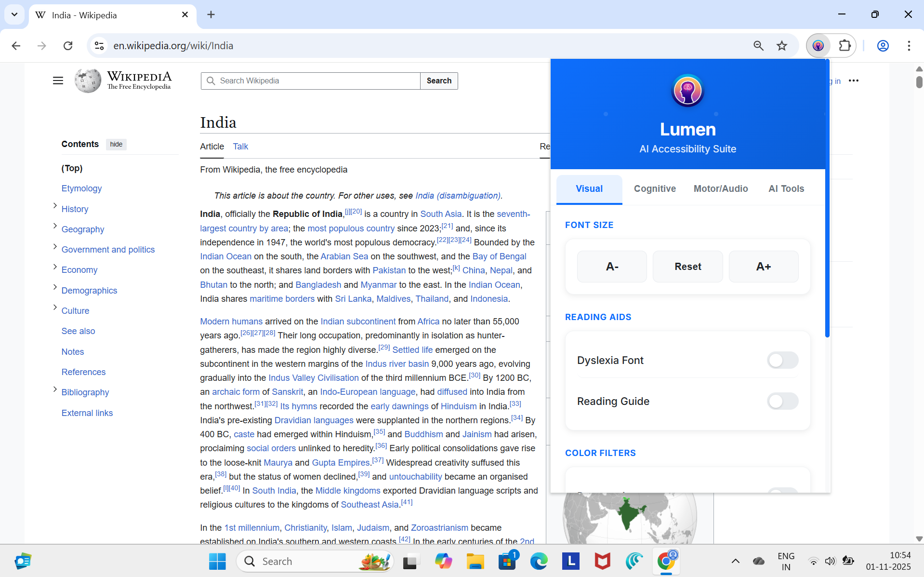Screen dimensions: 924x577
Task: Click the page vertical scrollbar thumb
Action: 919,82
